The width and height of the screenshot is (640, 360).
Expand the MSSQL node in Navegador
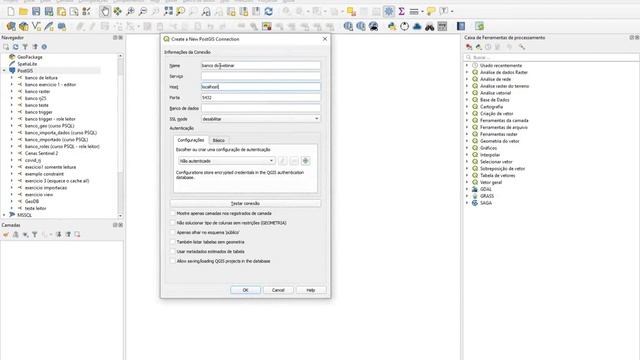tap(4, 215)
